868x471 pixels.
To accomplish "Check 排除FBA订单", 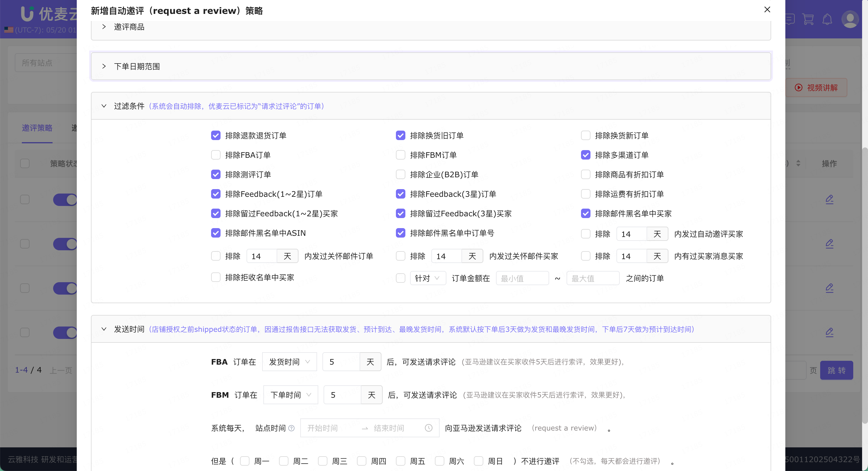I will click(x=216, y=155).
